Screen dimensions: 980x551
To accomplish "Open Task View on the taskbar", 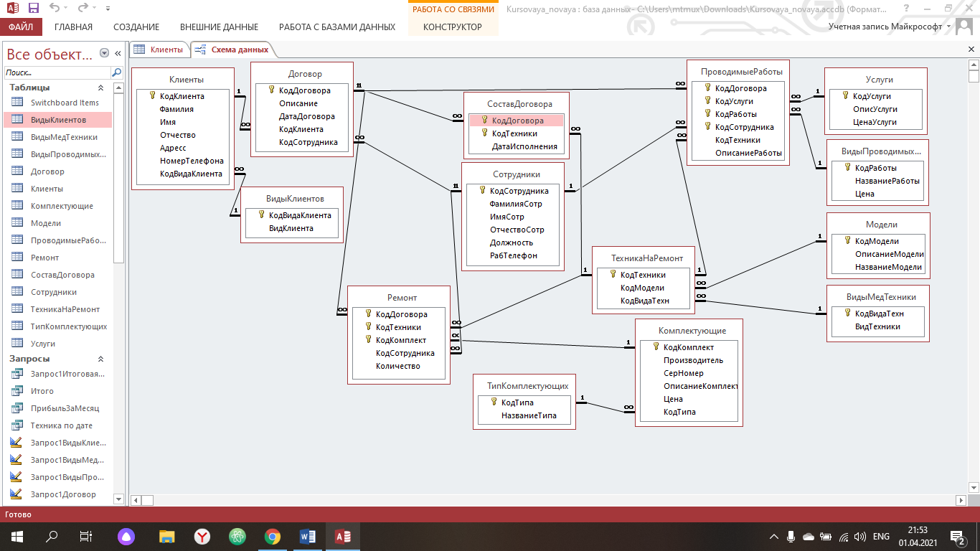I will coord(86,536).
